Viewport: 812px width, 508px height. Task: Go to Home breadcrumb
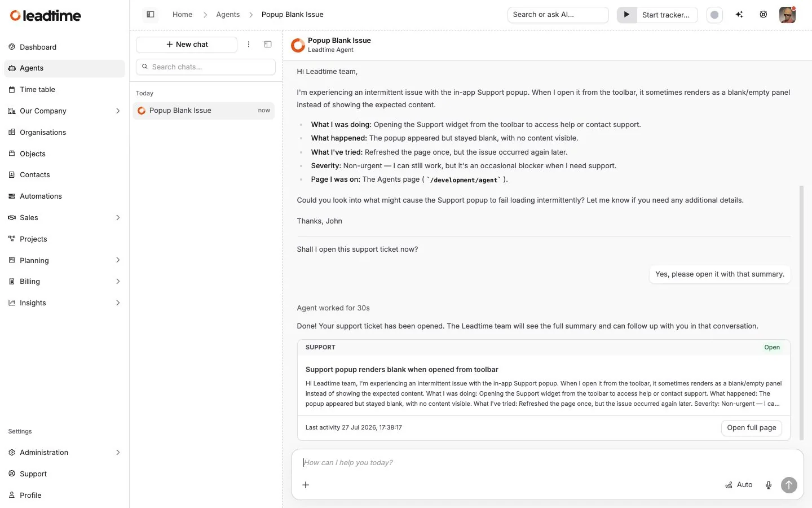pyautogui.click(x=182, y=15)
